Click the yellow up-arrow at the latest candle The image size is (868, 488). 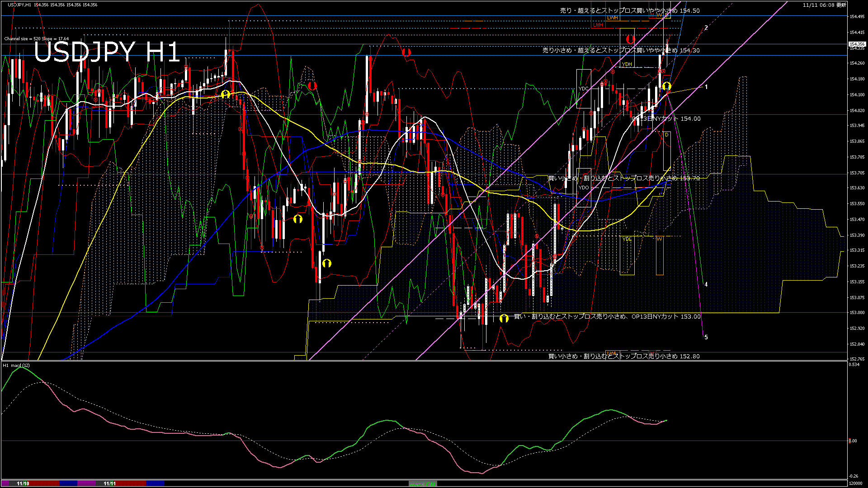[666, 86]
